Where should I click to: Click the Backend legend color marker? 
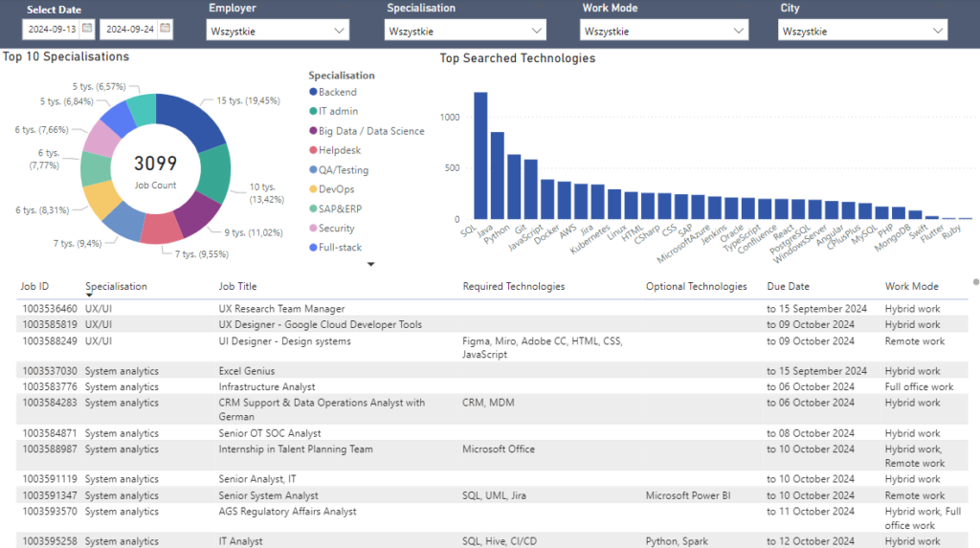[313, 93]
